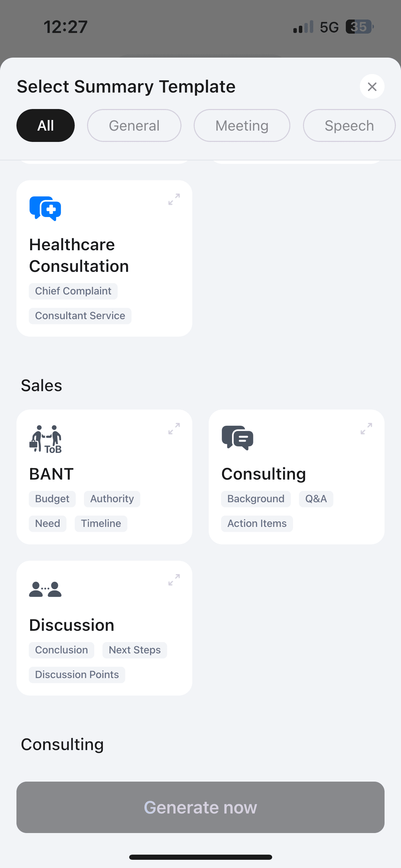
Task: Tap the Action Items tag
Action: (x=257, y=523)
